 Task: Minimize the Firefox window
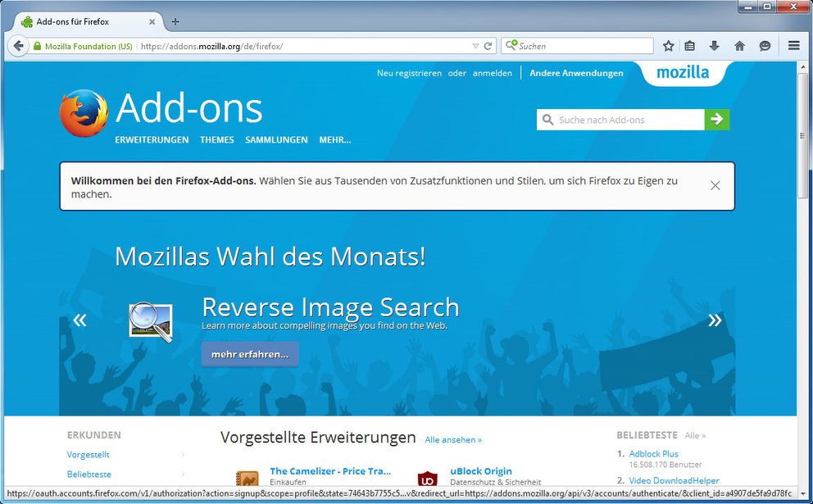[x=748, y=7]
